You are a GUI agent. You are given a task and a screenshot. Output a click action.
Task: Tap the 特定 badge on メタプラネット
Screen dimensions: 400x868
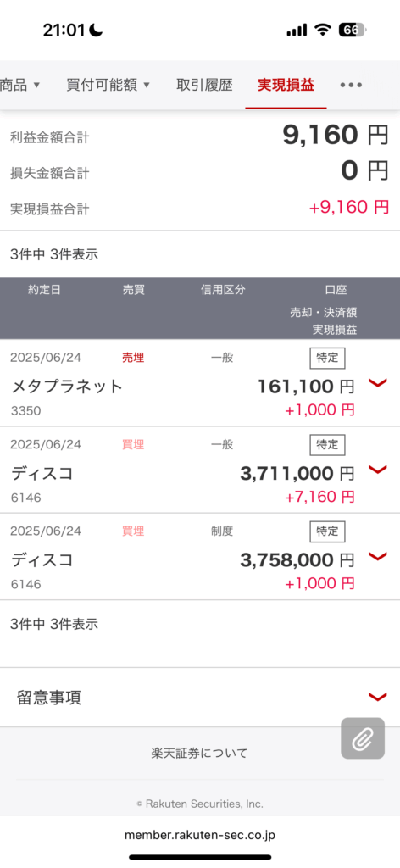tap(327, 358)
